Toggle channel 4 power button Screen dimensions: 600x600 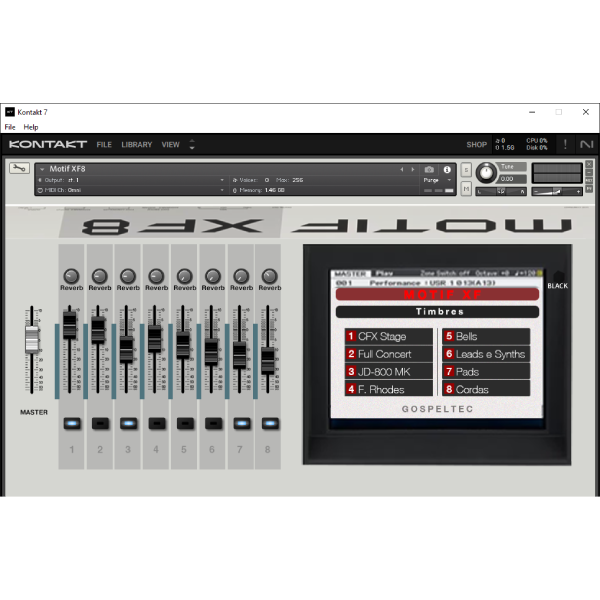click(x=157, y=424)
